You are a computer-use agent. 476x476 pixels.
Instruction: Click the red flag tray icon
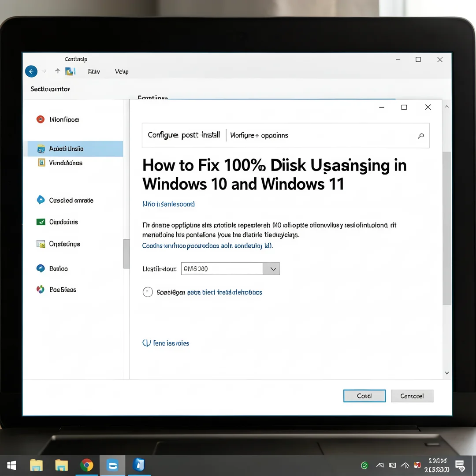point(418,465)
